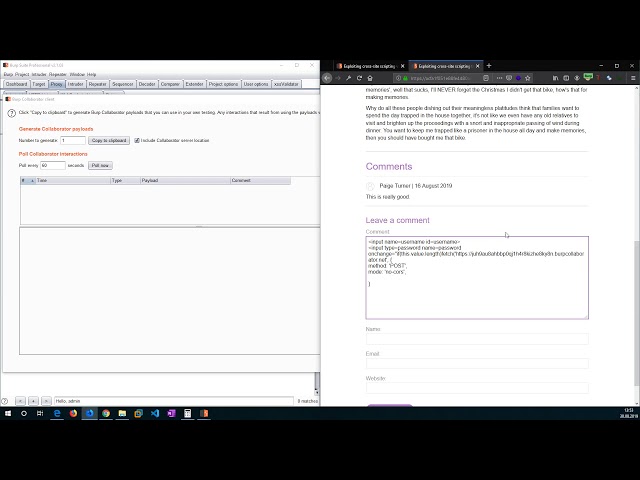Switch to Decoder tab
The height and width of the screenshot is (480, 640).
tap(147, 84)
